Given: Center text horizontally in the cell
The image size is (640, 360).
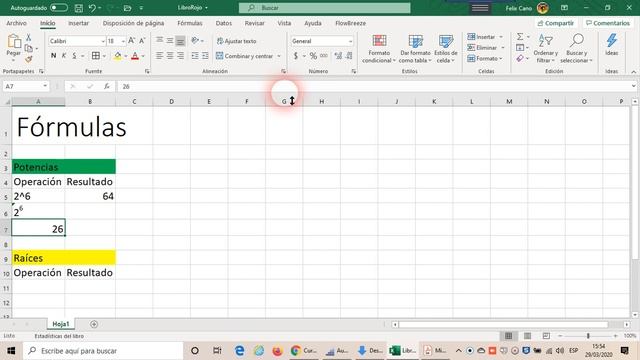Looking at the screenshot, I should (x=170, y=56).
